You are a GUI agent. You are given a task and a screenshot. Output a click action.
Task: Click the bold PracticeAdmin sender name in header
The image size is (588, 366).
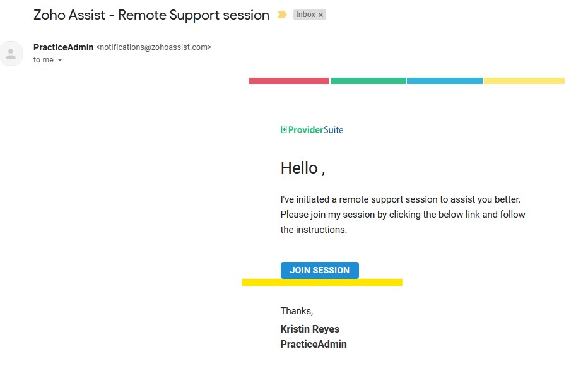63,47
